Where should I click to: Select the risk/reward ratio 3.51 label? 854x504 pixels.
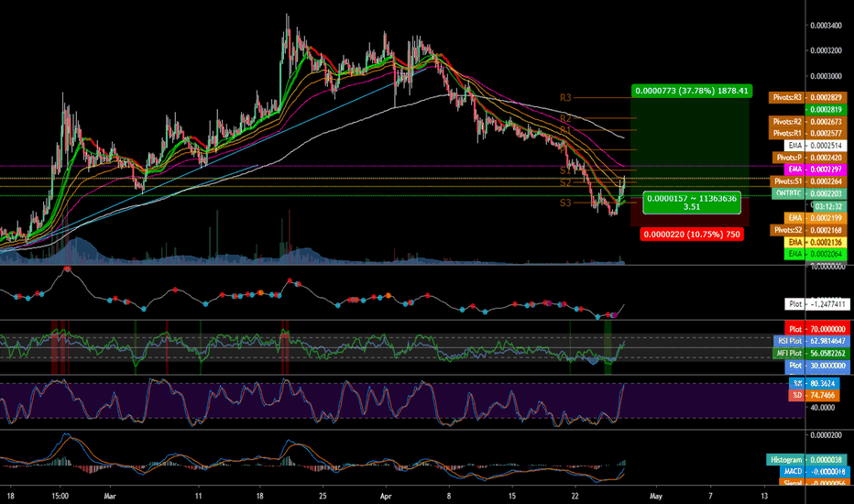pos(692,203)
